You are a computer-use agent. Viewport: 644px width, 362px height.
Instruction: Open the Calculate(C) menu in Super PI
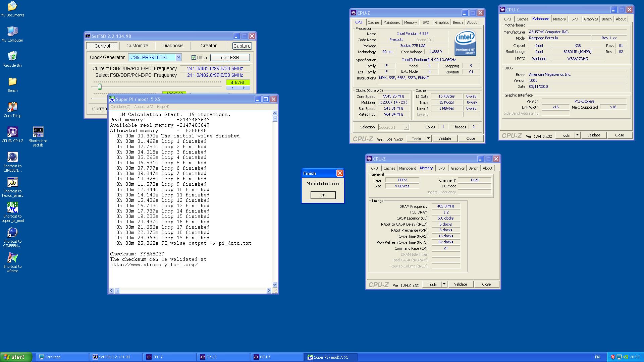pyautogui.click(x=120, y=107)
